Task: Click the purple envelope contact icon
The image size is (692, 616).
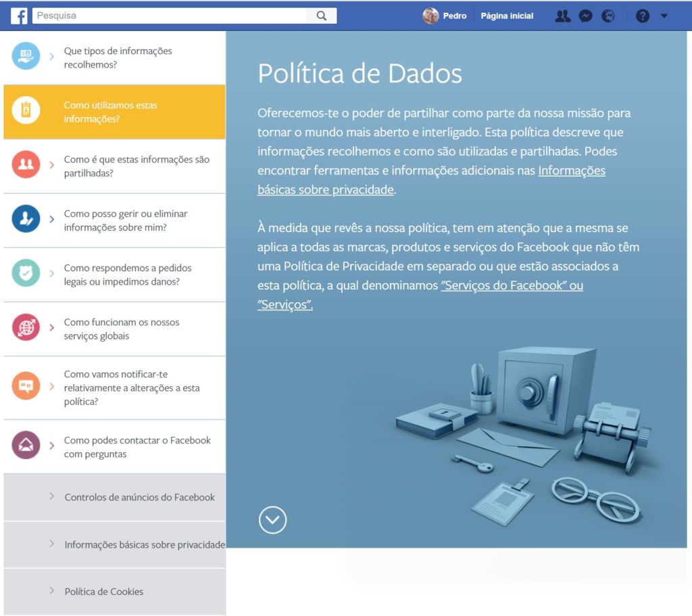Action: coord(26,445)
